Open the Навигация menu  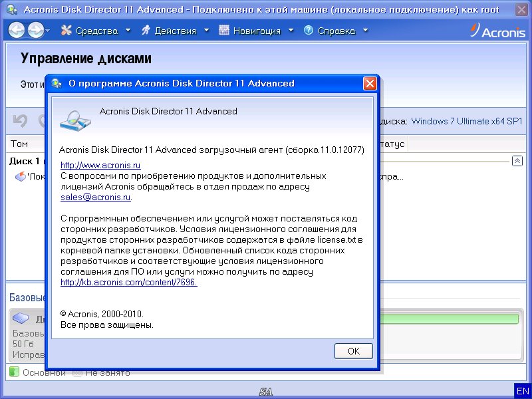click(249, 31)
